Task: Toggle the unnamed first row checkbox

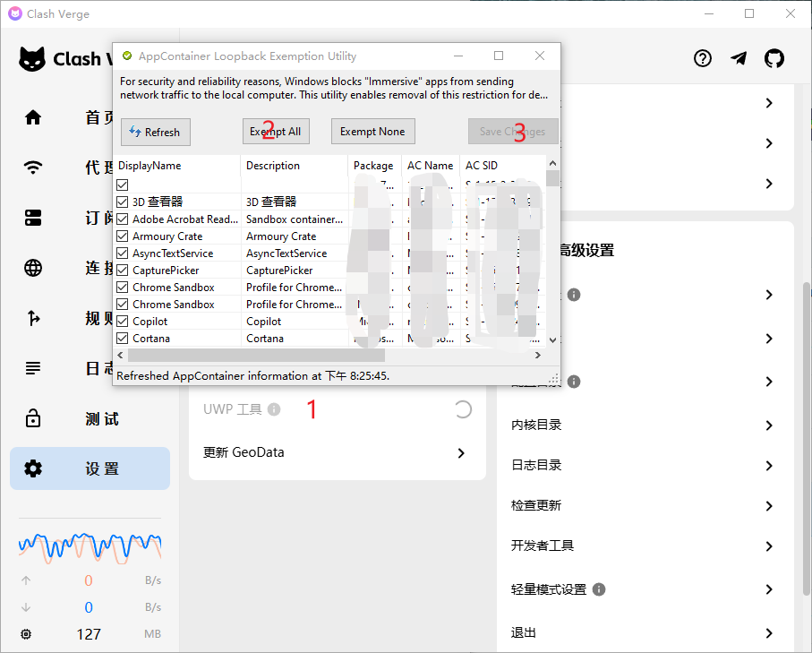Action: pyautogui.click(x=123, y=185)
